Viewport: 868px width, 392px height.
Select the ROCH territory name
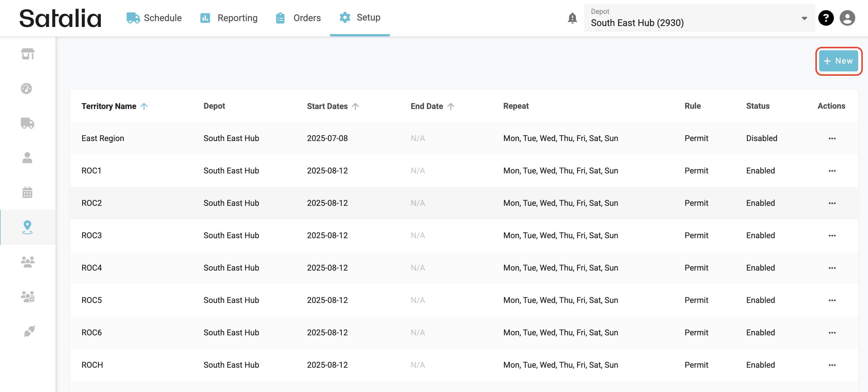[92, 365]
